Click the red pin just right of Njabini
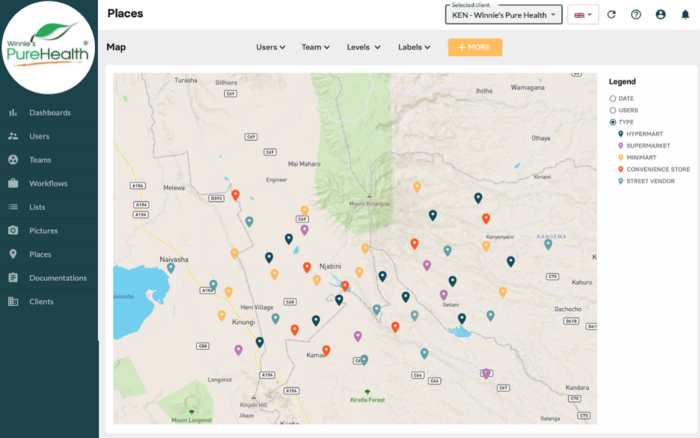Image resolution: width=700 pixels, height=438 pixels. (x=345, y=286)
